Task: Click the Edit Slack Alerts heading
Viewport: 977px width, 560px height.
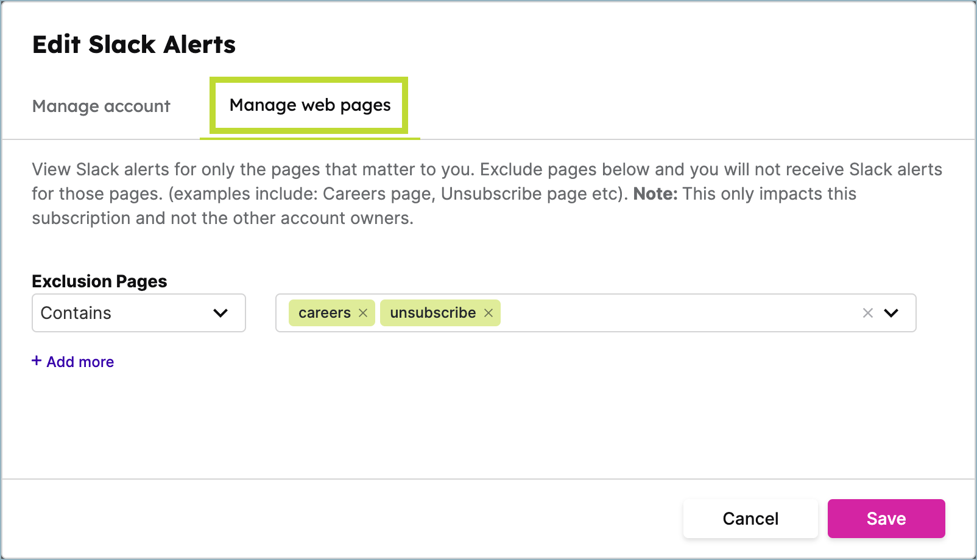Action: (134, 45)
